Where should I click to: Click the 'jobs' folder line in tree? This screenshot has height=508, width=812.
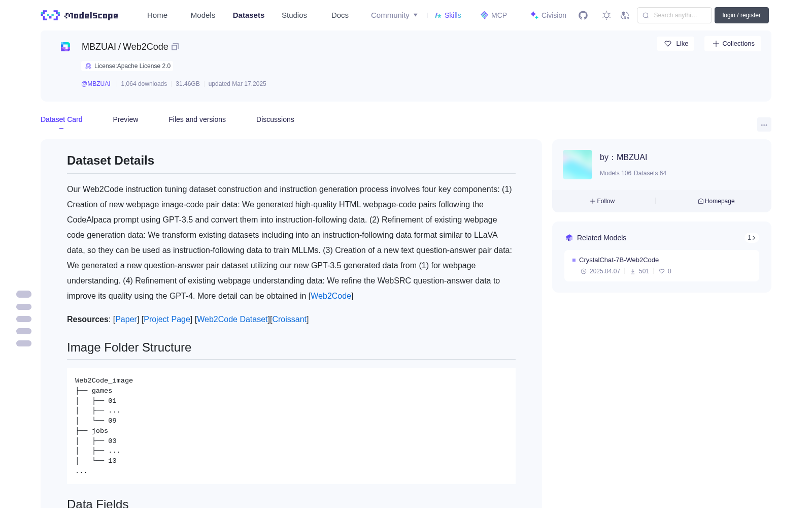pyautogui.click(x=100, y=431)
